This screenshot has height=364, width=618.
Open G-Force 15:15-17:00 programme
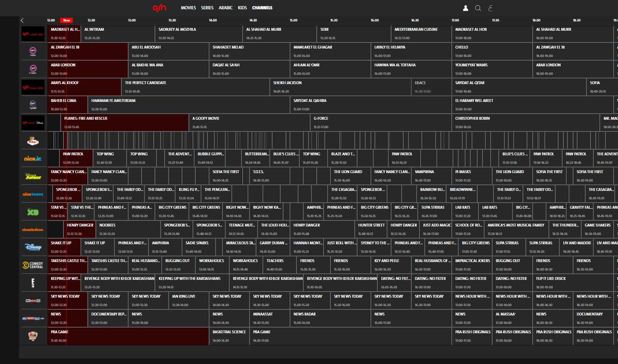(381, 123)
